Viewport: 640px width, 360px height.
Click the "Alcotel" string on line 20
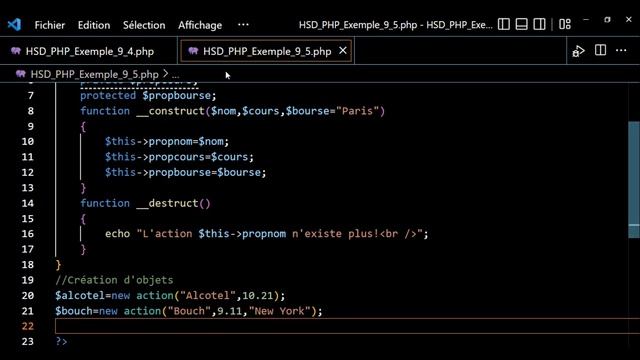(208, 296)
